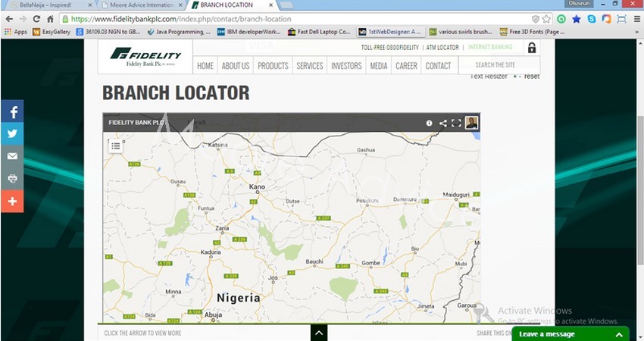Follow the ATM LOCATOR link

[x=442, y=47]
